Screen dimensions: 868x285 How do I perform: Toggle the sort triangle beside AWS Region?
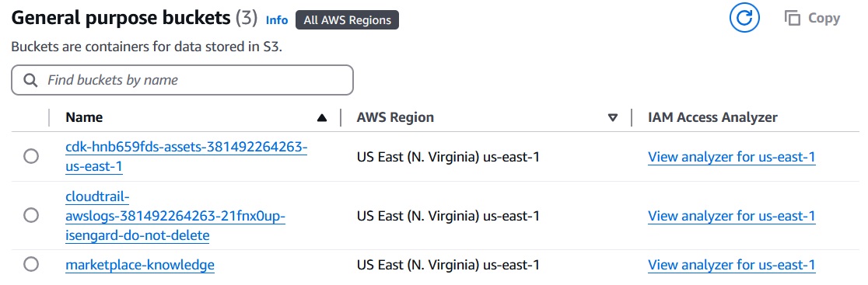click(612, 117)
